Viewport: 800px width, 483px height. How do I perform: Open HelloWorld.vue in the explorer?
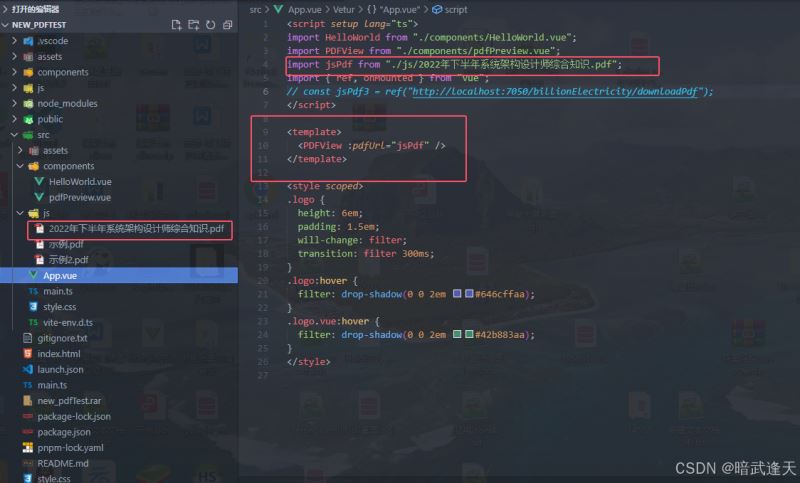click(x=80, y=182)
